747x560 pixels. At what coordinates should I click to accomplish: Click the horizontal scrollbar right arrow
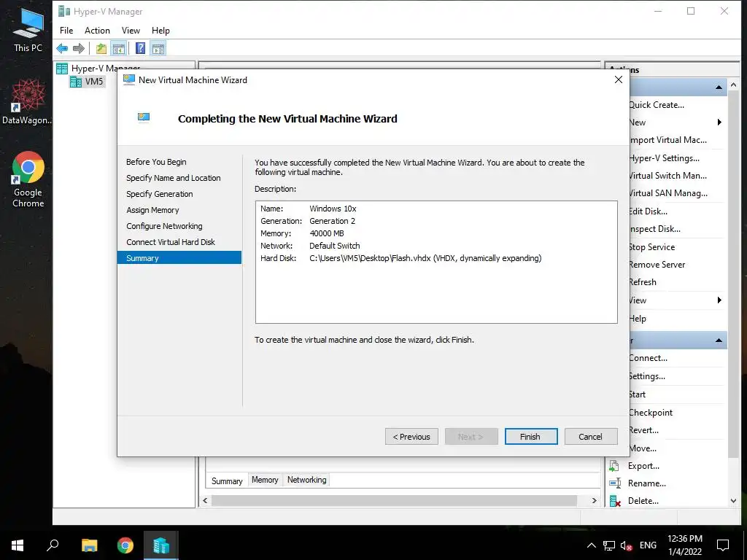click(x=594, y=500)
